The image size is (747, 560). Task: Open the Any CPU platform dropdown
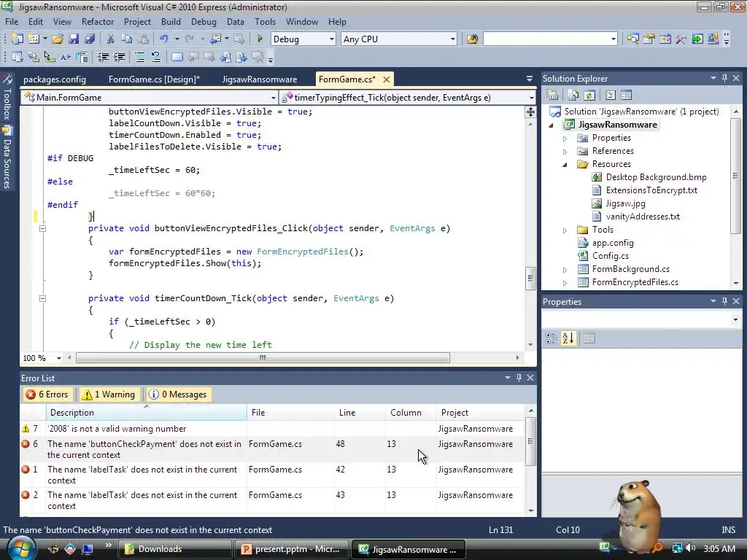coord(452,39)
